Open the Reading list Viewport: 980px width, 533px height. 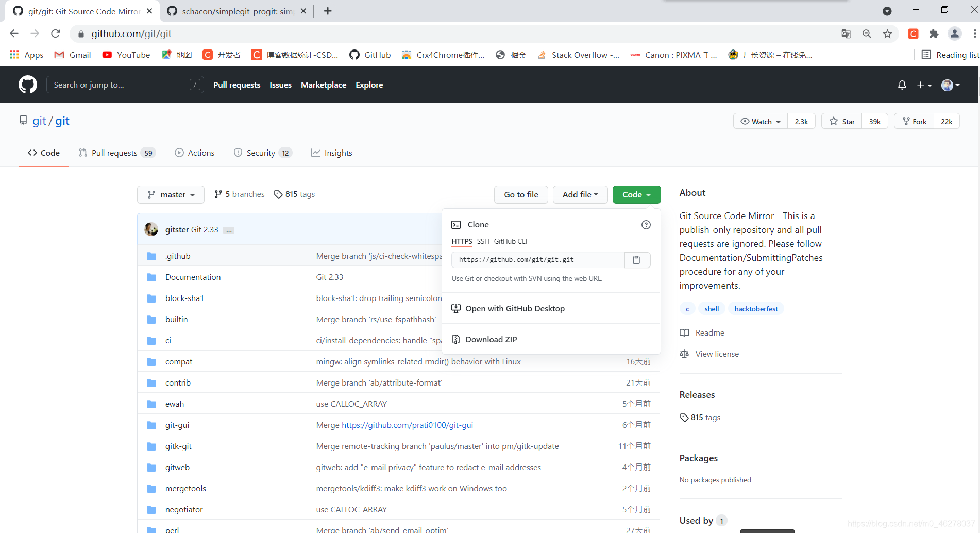tap(950, 55)
